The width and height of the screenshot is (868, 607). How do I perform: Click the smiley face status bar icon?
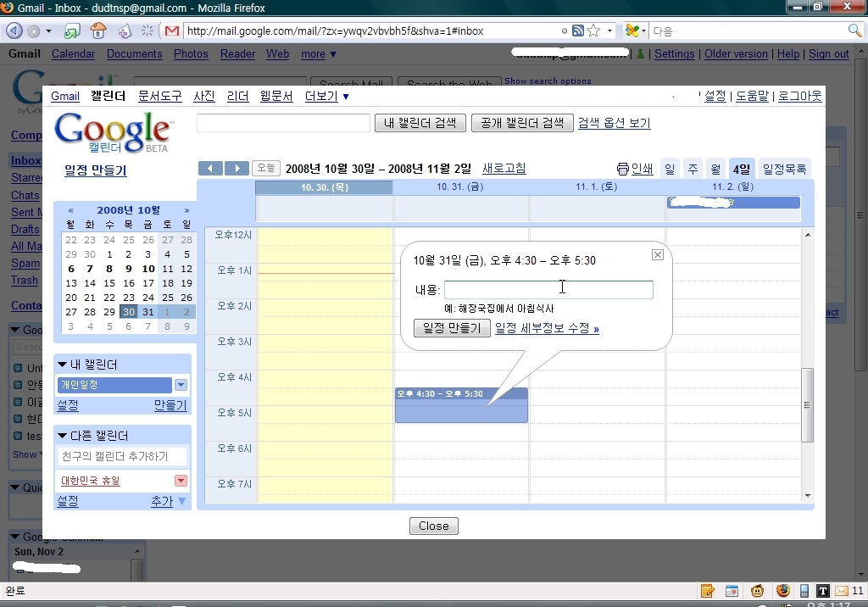[x=757, y=591]
